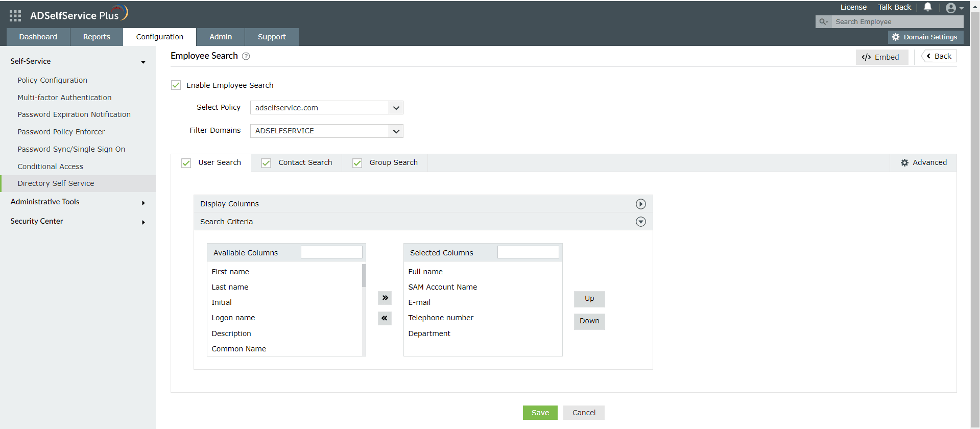Image resolution: width=980 pixels, height=429 pixels.
Task: Click the notification bell icon
Action: (927, 7)
